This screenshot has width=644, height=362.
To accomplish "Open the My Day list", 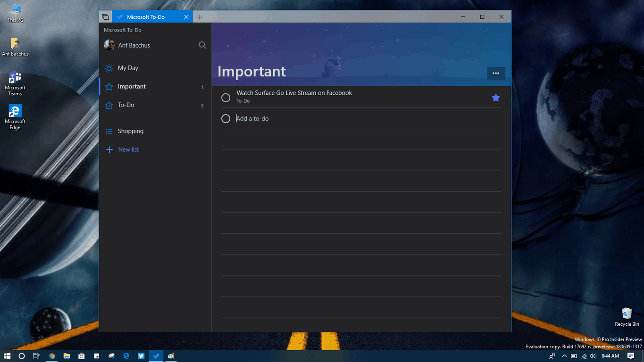I will coord(128,68).
